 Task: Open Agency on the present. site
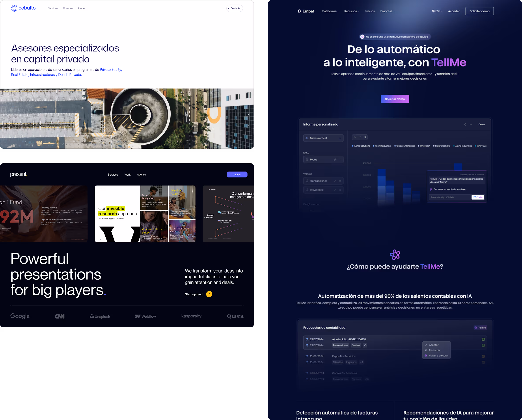coord(141,175)
